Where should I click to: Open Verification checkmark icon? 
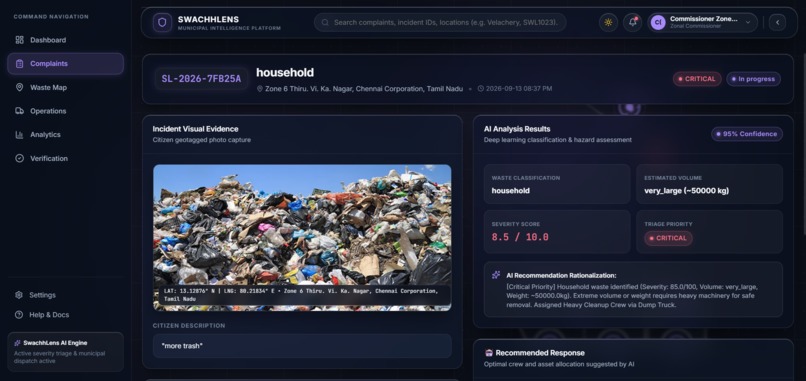coord(20,158)
